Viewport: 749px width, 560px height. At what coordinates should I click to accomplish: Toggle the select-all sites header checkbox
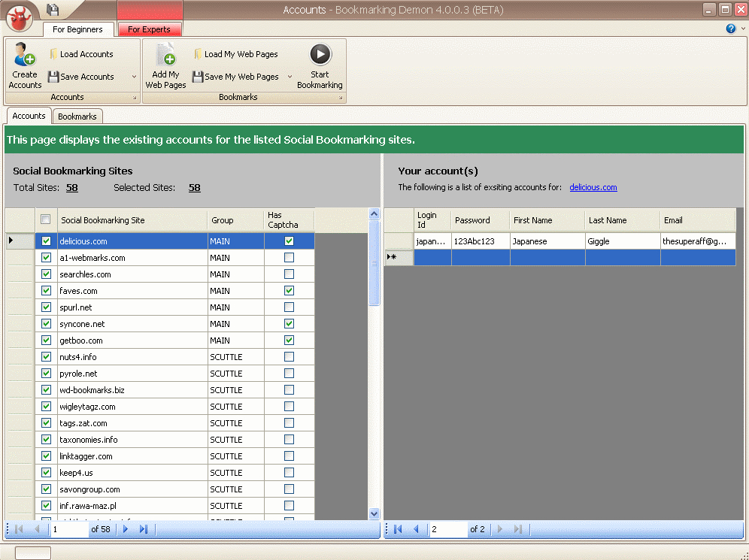[46, 219]
